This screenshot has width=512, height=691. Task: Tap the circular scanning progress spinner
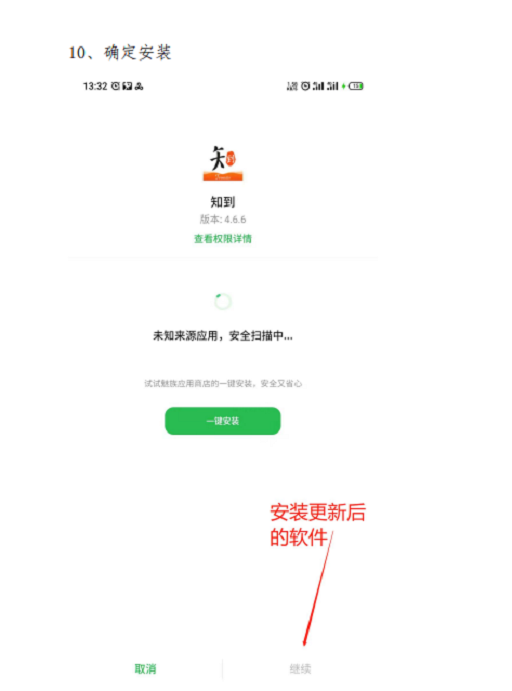coord(223,301)
